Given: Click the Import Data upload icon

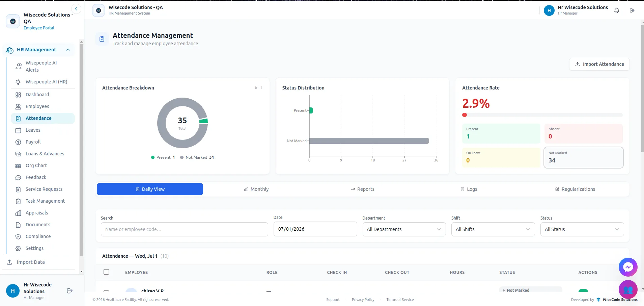Looking at the screenshot, I should [9, 262].
